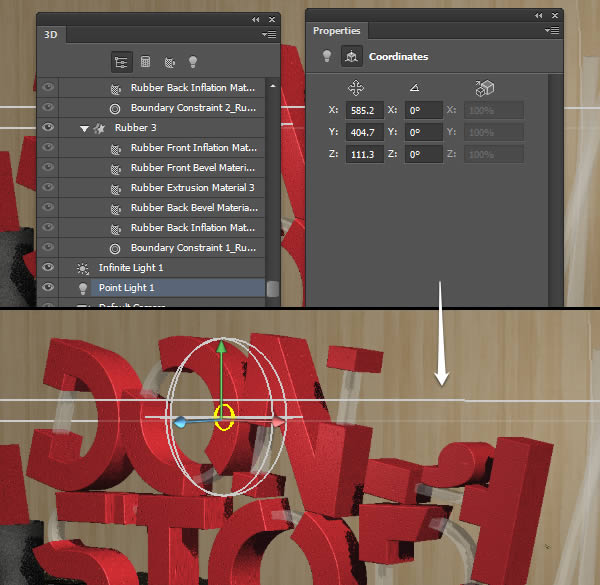Click the Z rotation angle field

coord(424,154)
